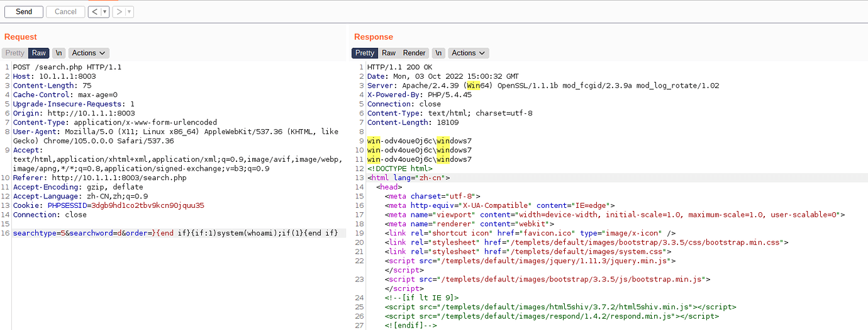Click the "Response" panel heading
This screenshot has width=868, height=330.
(x=374, y=37)
